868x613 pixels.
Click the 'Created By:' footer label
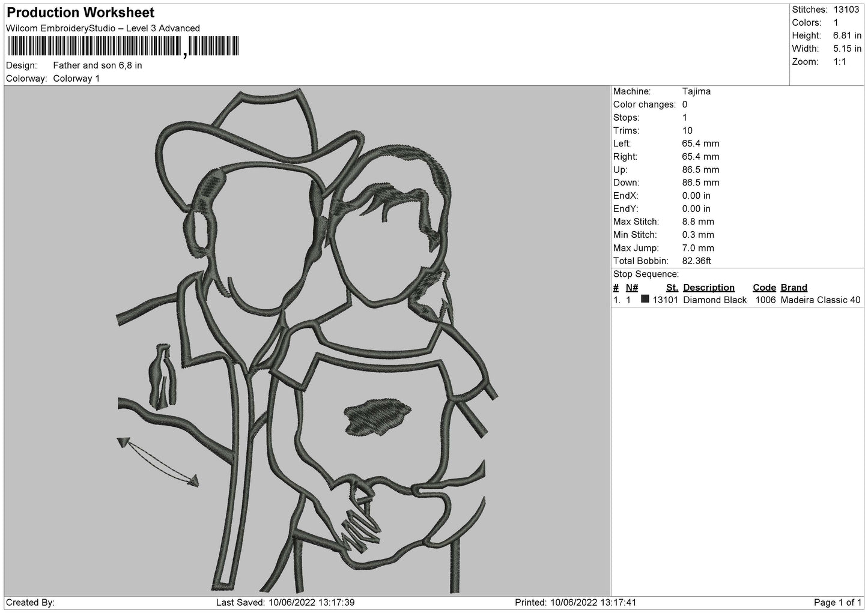click(x=30, y=602)
